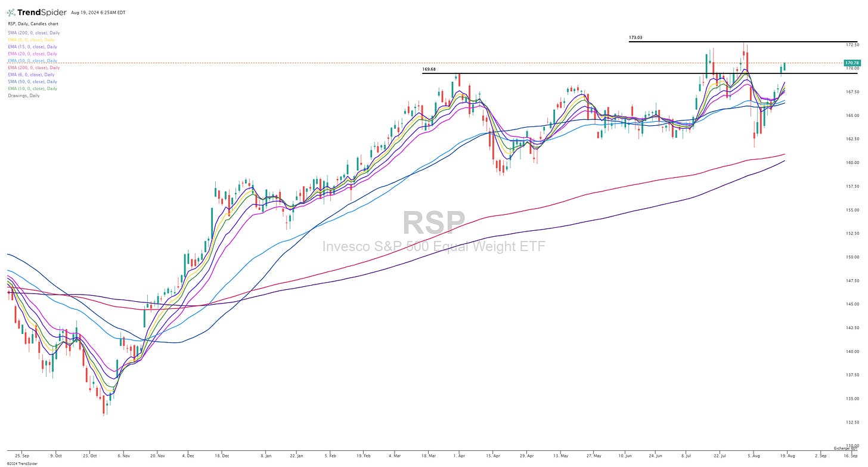
Task: Click the 169.68 horizontal level label
Action: 429,69
